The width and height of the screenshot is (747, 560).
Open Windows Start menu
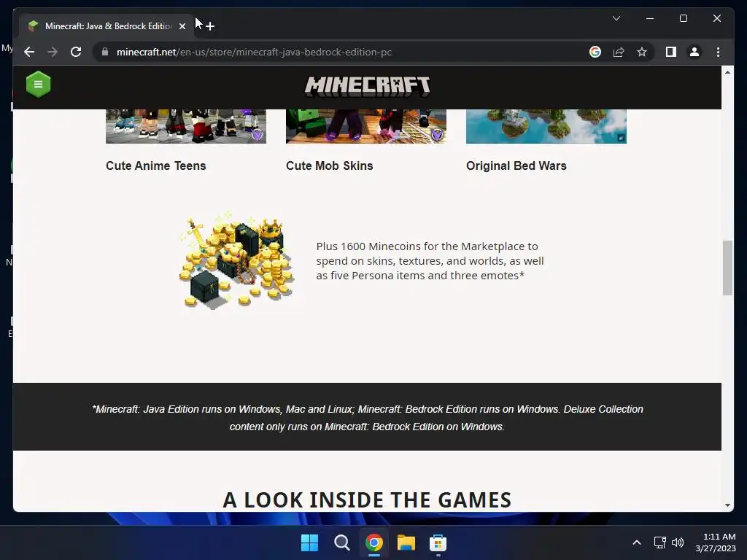coord(309,542)
